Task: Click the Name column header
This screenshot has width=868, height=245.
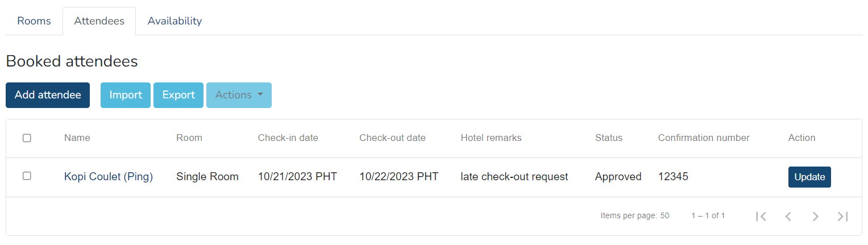Action: [77, 138]
